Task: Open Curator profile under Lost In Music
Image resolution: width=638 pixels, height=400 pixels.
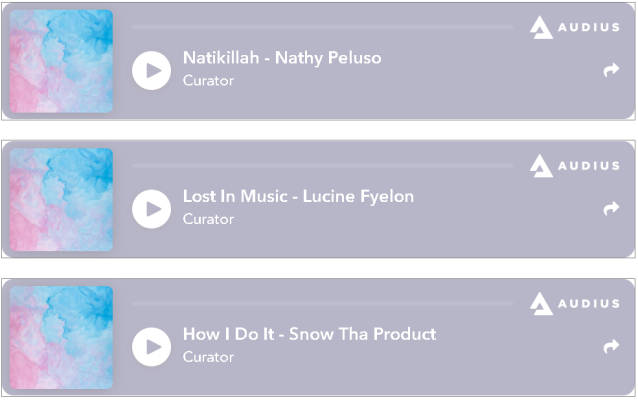Action: (x=208, y=219)
